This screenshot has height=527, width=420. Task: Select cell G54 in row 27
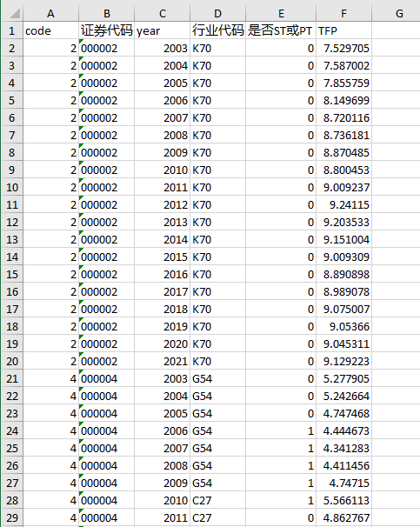217,483
